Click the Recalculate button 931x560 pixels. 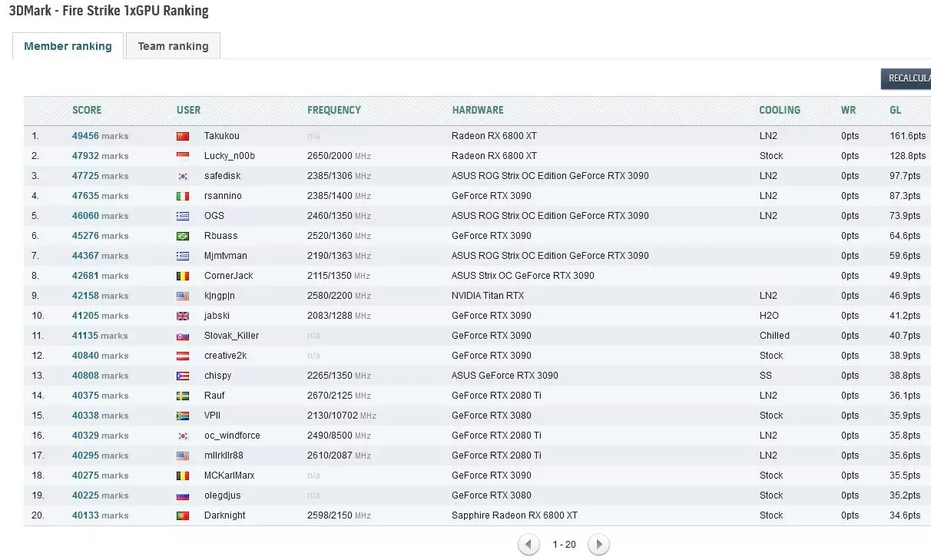point(906,78)
